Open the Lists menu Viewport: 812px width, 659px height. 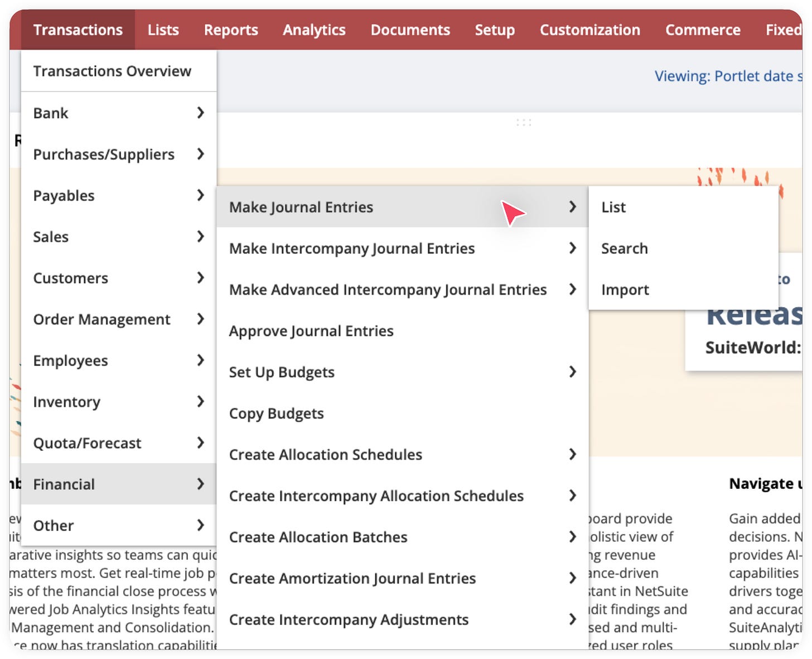(x=163, y=30)
